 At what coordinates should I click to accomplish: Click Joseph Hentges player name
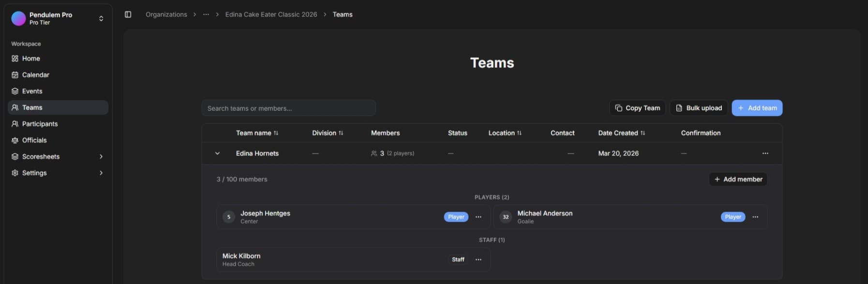click(265, 213)
